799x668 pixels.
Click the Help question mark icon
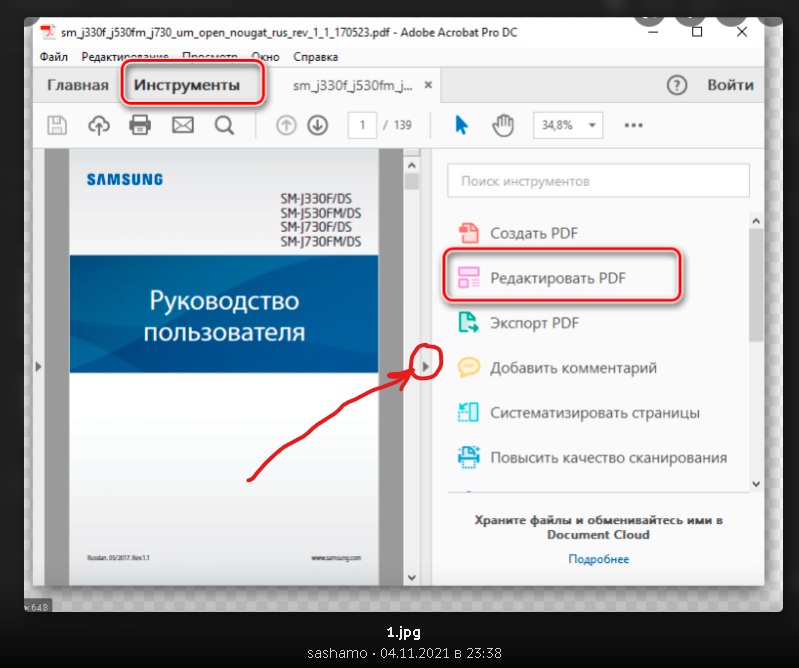tap(677, 85)
